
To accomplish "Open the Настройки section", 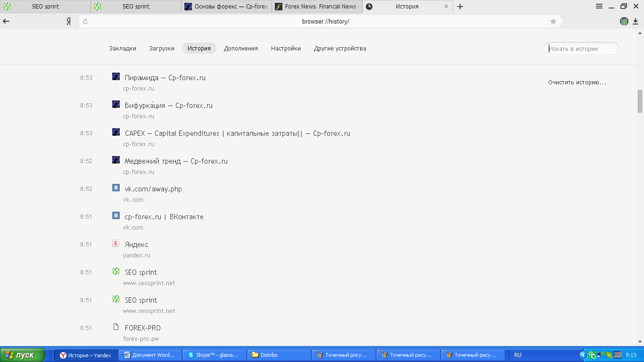I will pos(286,48).
